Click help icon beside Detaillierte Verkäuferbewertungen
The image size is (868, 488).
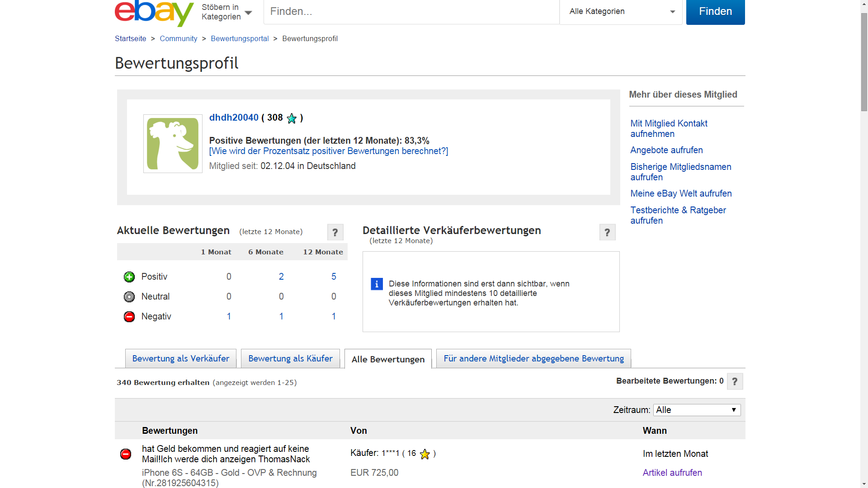click(607, 232)
